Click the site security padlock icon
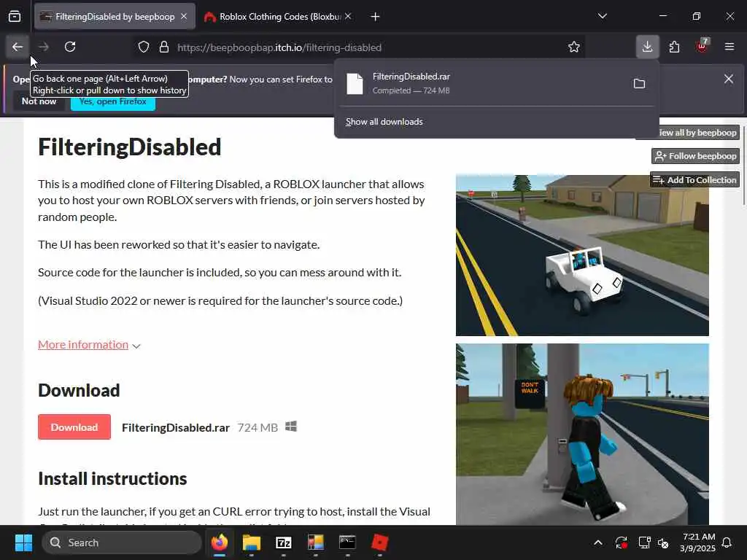Image resolution: width=747 pixels, height=560 pixels. (x=164, y=47)
